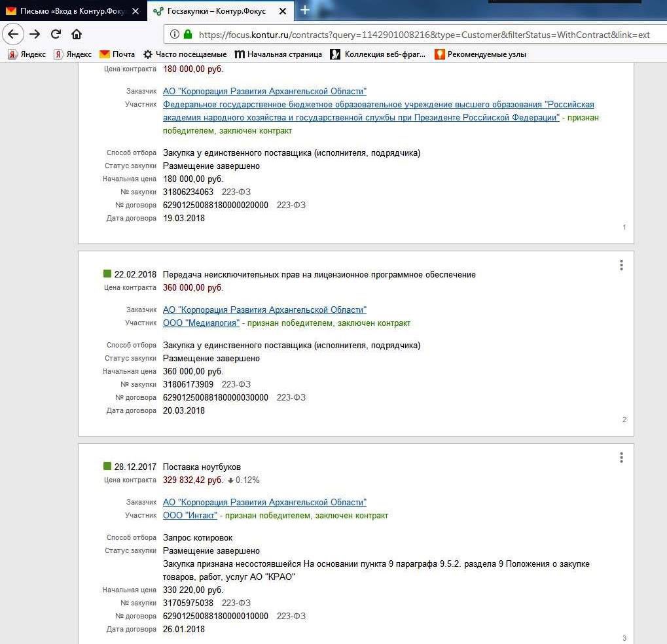This screenshot has width=667, height=644.
Task: Close the Госзакупки – Контур.Фокус tab
Action: (x=283, y=12)
